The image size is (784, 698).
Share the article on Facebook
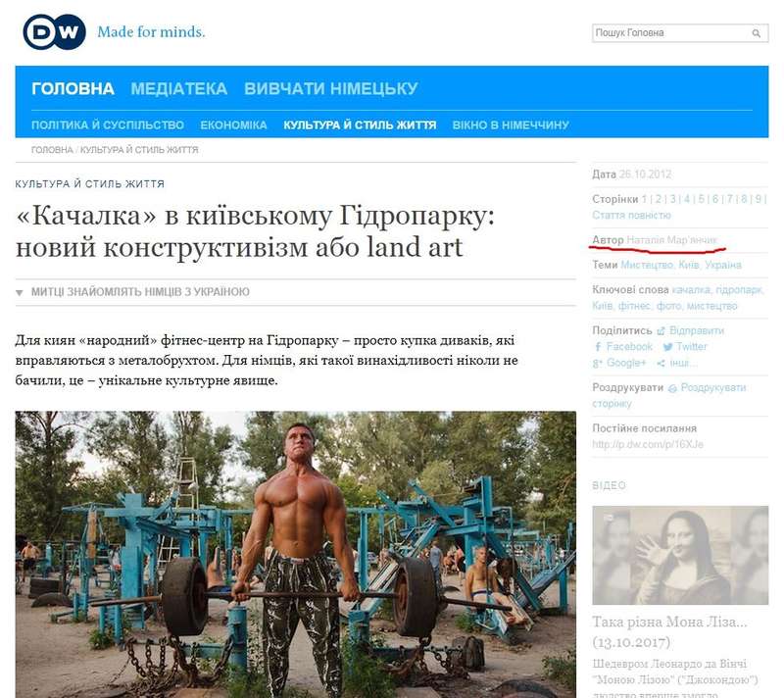tap(623, 346)
